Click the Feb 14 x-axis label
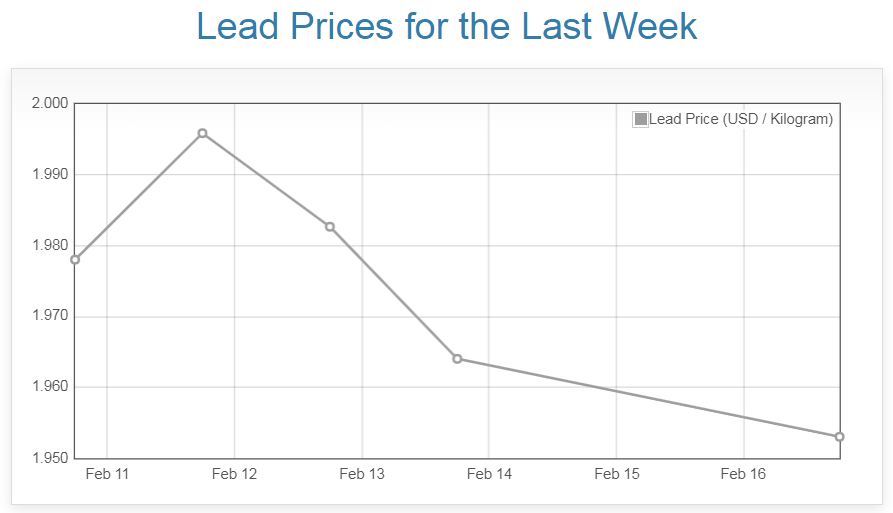Image resolution: width=893 pixels, height=513 pixels. tap(489, 474)
